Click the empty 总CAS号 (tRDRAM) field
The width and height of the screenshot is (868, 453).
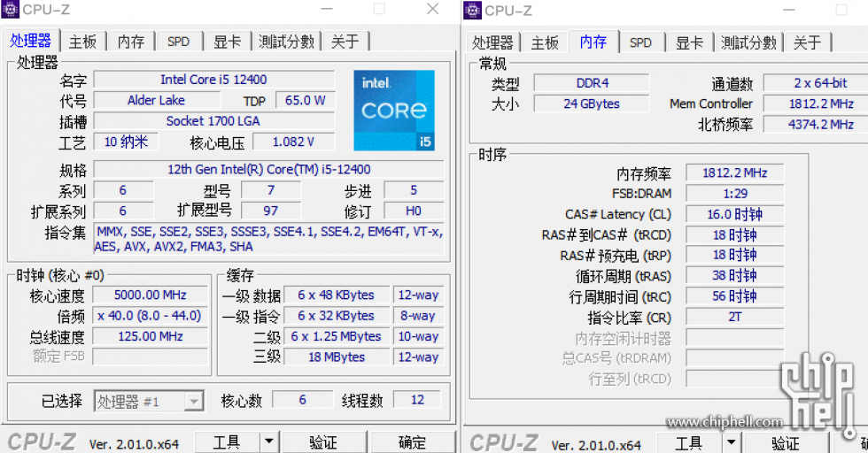[x=734, y=357]
